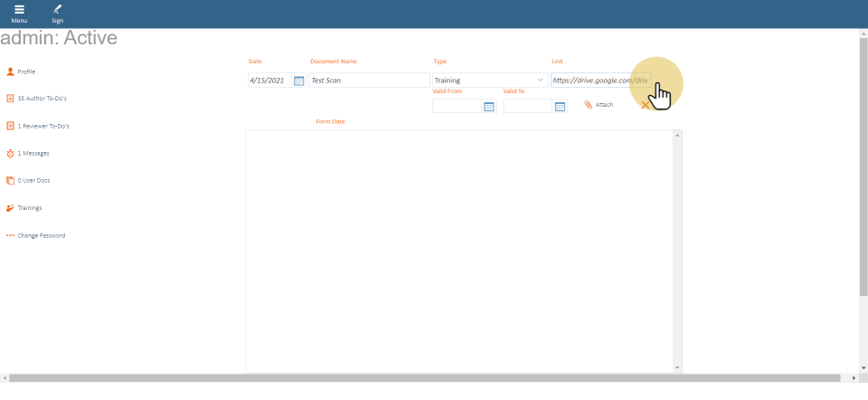Screen dimensions: 868x400
Task: Go to Trainings section
Action: (29, 208)
